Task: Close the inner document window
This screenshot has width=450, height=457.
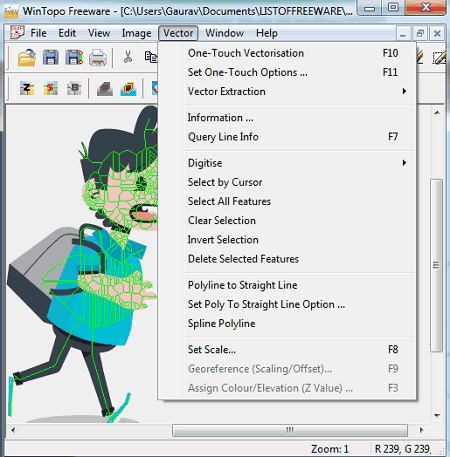Action: tap(437, 33)
